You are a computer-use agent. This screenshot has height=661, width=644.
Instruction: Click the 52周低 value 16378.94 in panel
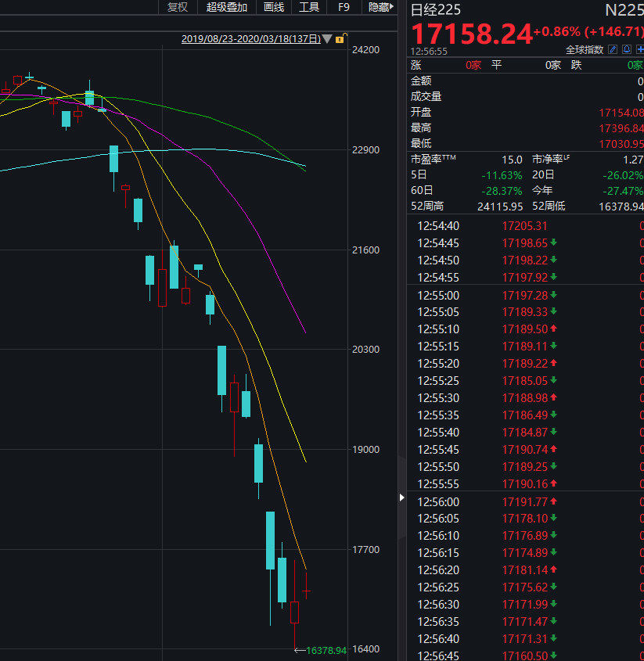(x=621, y=207)
